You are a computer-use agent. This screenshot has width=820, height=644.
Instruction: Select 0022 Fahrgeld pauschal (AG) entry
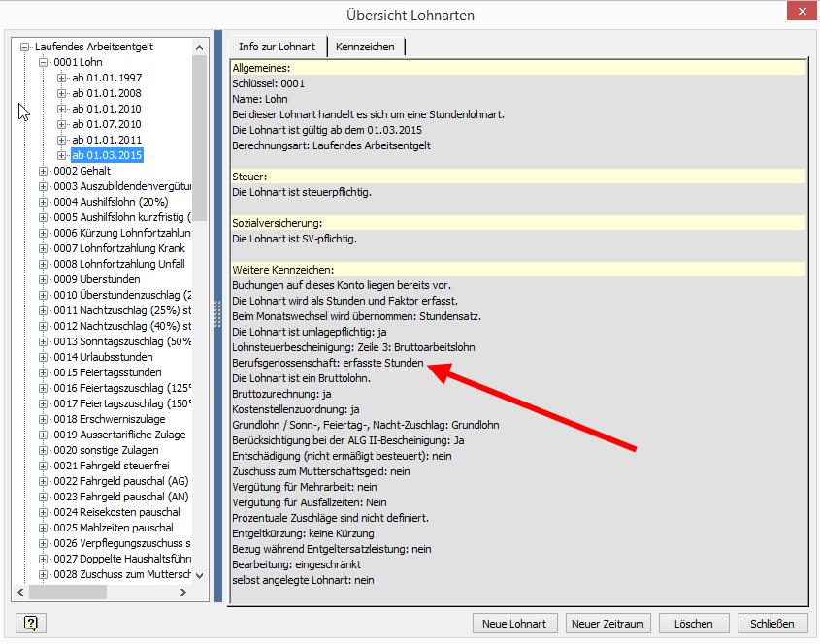tap(121, 481)
